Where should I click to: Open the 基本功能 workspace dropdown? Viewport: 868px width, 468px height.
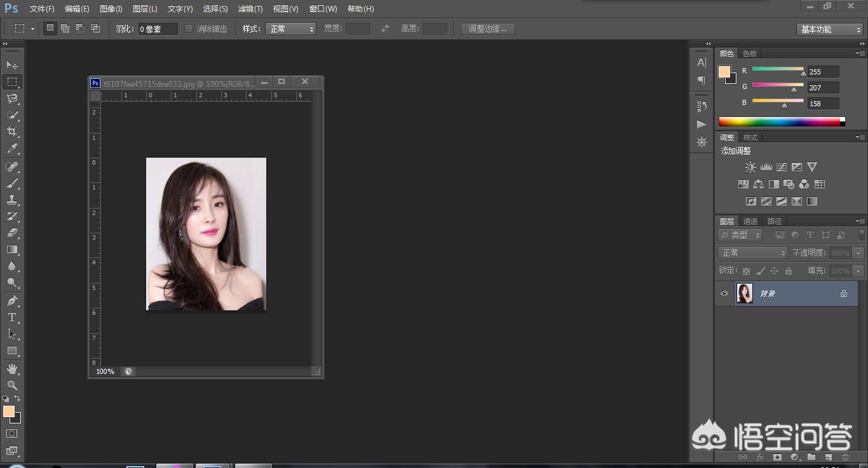(829, 29)
